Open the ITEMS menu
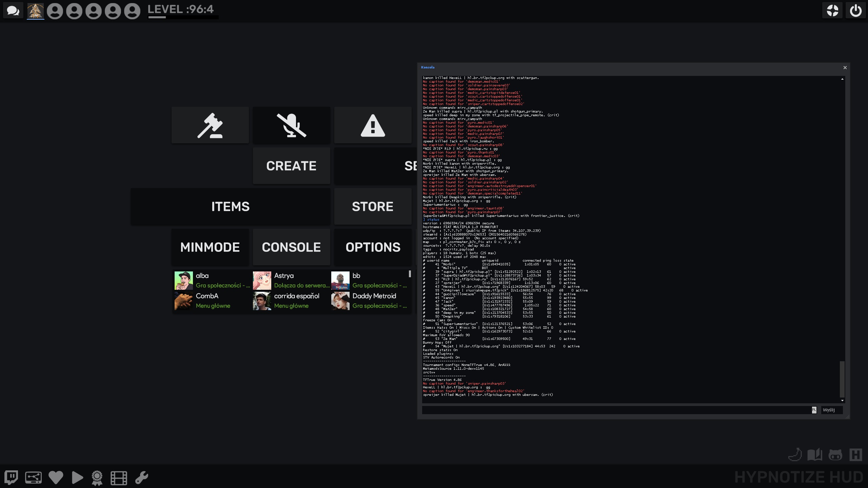This screenshot has height=488, width=868. point(231,206)
